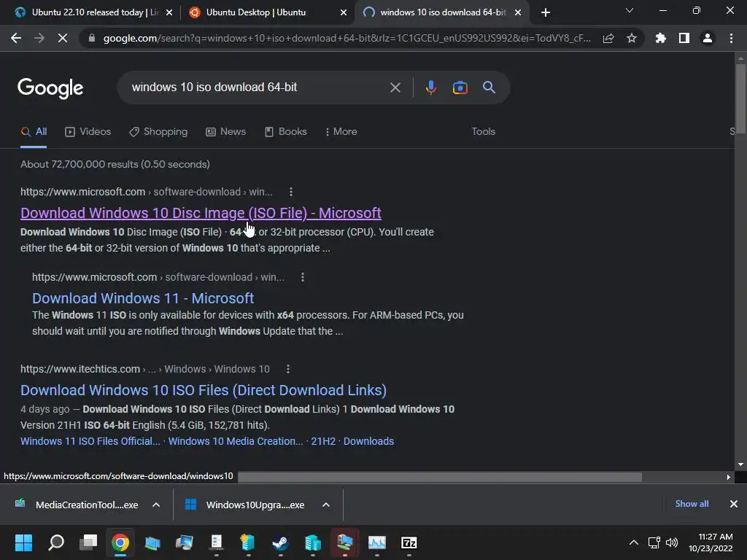Viewport: 747px width, 560px height.
Task: Click the address bar URL
Action: (x=347, y=38)
